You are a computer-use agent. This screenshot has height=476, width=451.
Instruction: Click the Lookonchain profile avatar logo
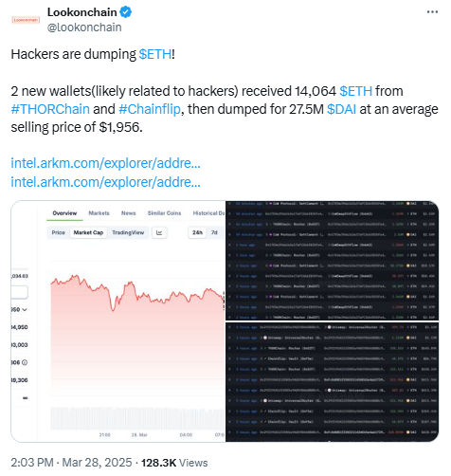(x=26, y=20)
